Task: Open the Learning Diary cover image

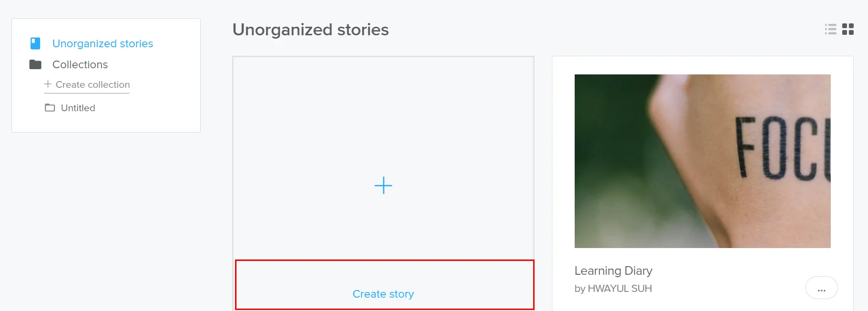Action: (702, 161)
